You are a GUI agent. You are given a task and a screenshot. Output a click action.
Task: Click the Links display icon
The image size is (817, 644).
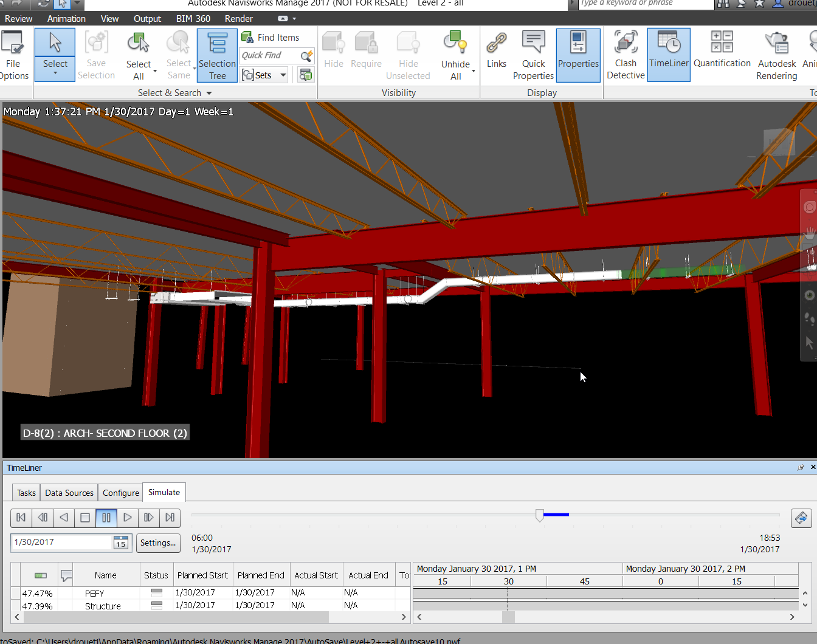tap(496, 55)
